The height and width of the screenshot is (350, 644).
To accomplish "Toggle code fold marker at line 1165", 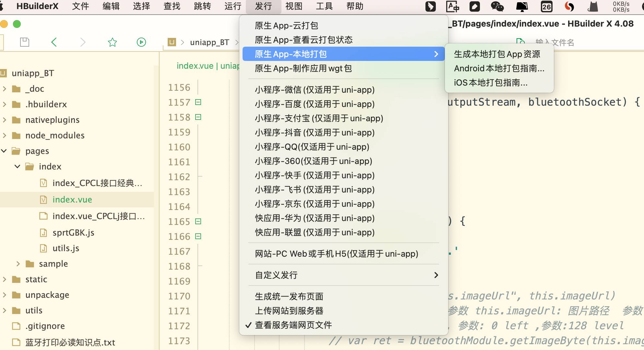I will [x=198, y=222].
